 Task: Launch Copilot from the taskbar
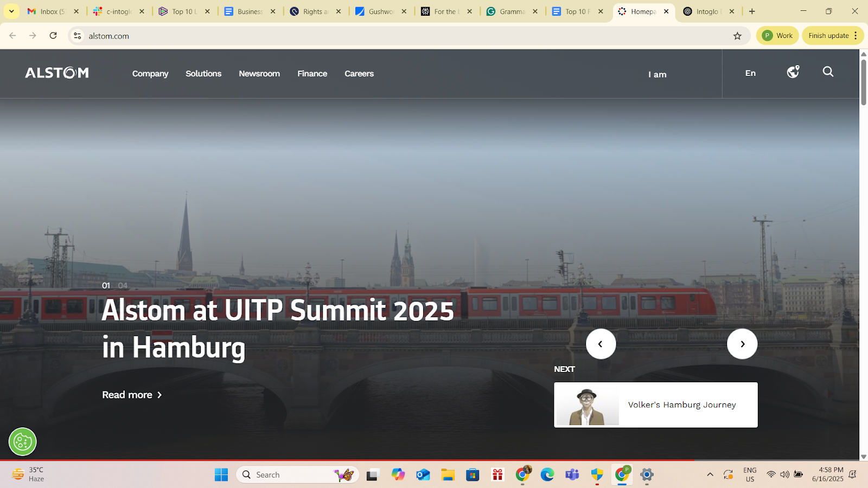pos(398,475)
